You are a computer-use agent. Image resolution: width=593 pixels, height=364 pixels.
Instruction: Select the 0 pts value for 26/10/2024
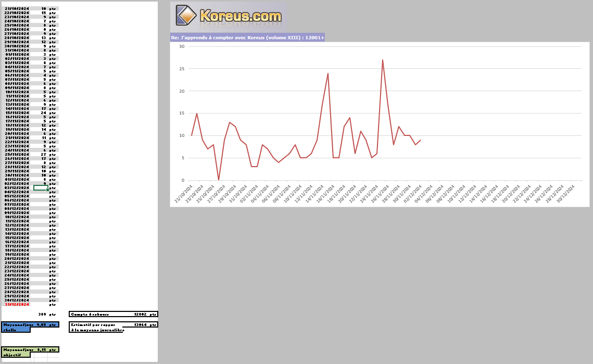click(45, 30)
